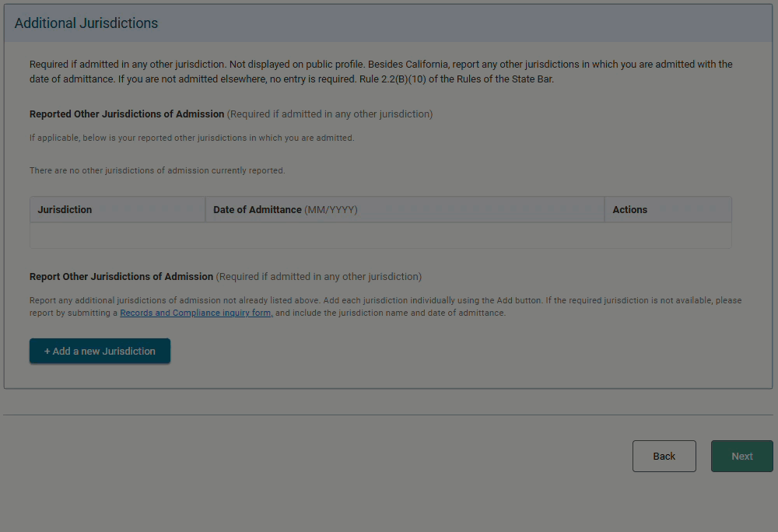Image resolution: width=778 pixels, height=532 pixels.
Task: Go back with the Back button
Action: tap(664, 457)
